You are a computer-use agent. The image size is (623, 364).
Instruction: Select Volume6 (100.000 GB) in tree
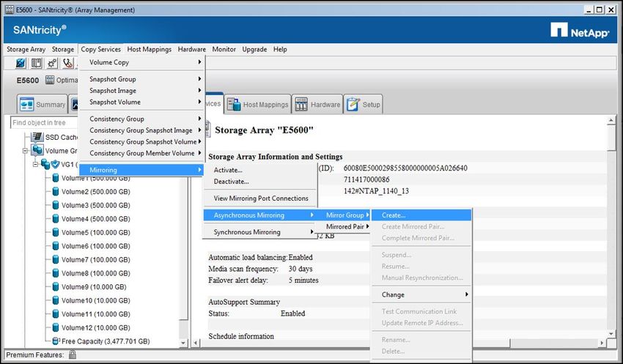click(95, 246)
